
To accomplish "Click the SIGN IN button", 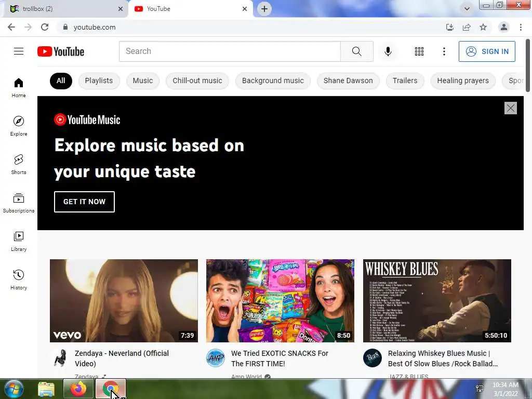I will point(487,51).
